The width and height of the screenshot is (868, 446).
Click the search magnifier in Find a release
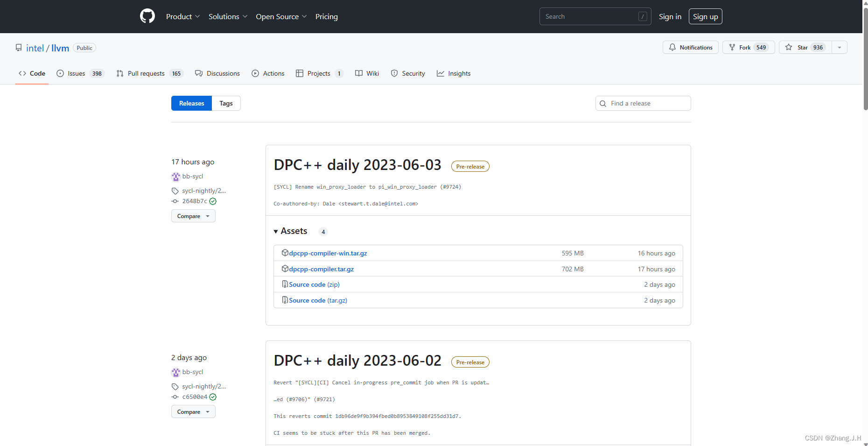603,103
